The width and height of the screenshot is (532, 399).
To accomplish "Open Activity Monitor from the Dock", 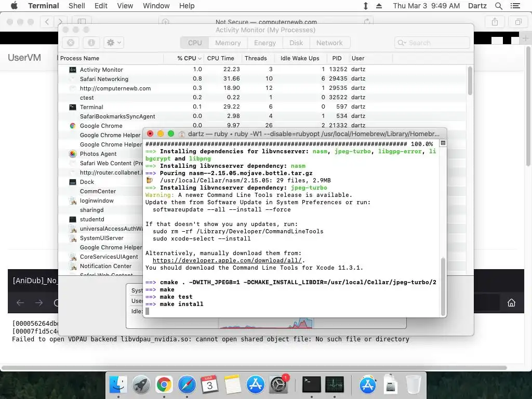I will 335,384.
